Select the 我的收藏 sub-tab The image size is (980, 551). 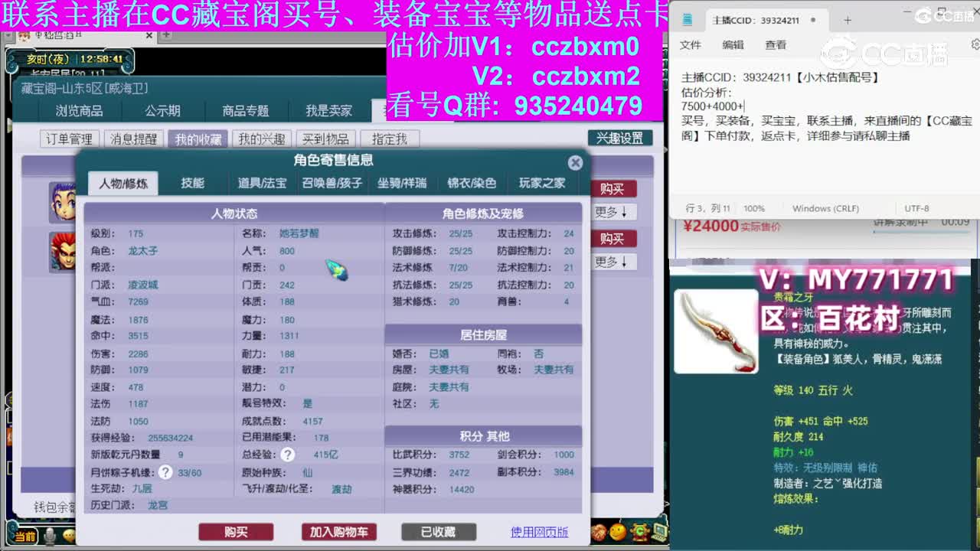pyautogui.click(x=198, y=139)
